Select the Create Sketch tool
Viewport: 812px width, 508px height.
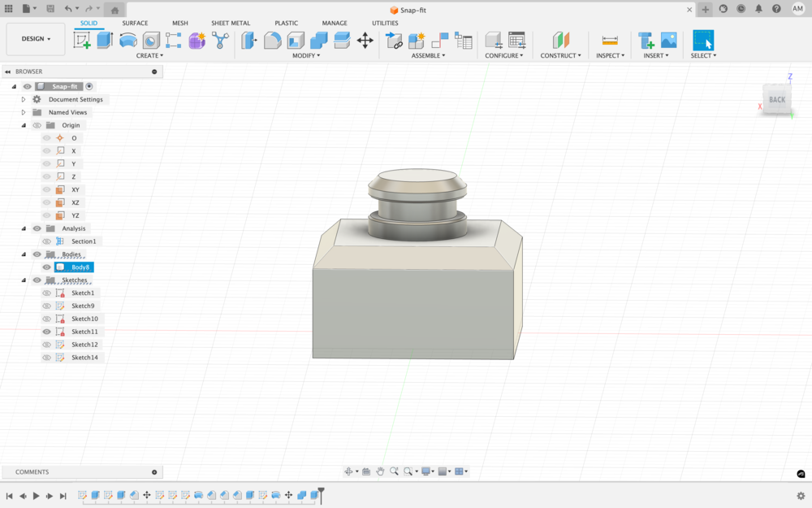pos(82,41)
